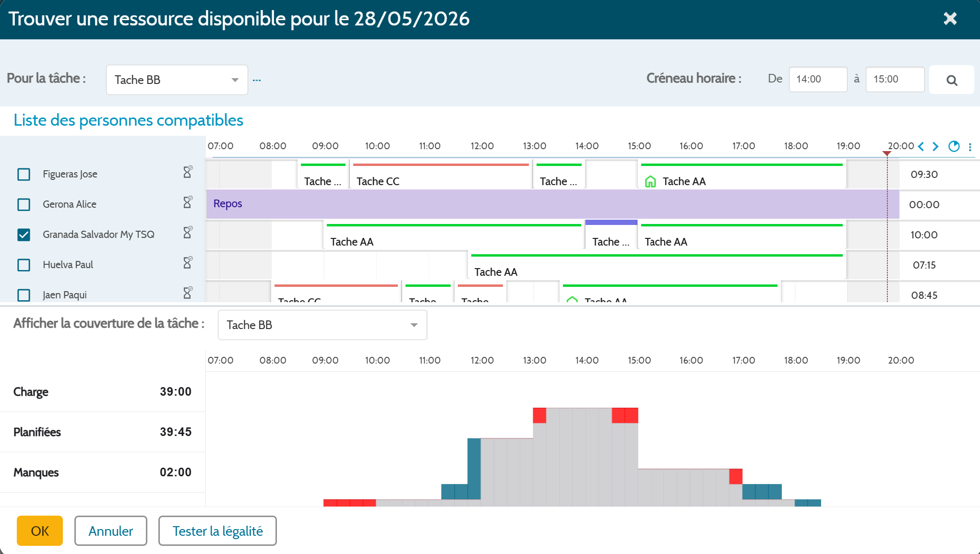980x554 pixels.
Task: Click the Charge 39:00 value
Action: coord(176,392)
